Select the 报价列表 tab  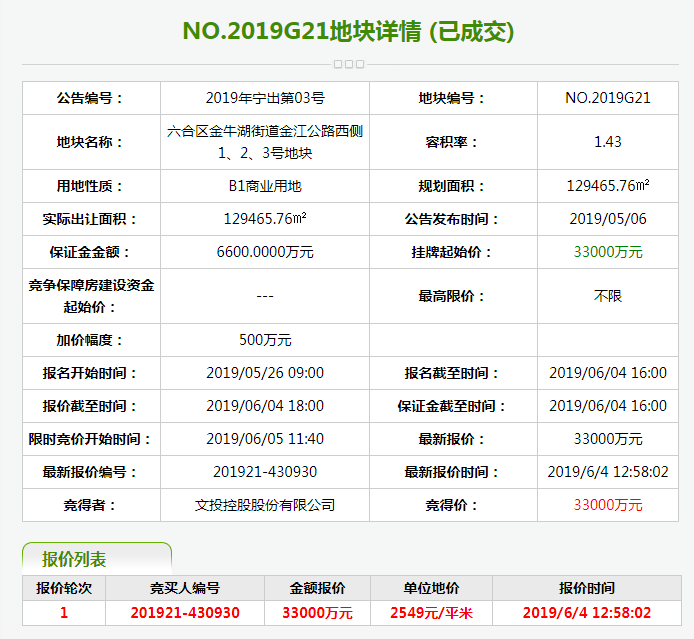(97, 559)
